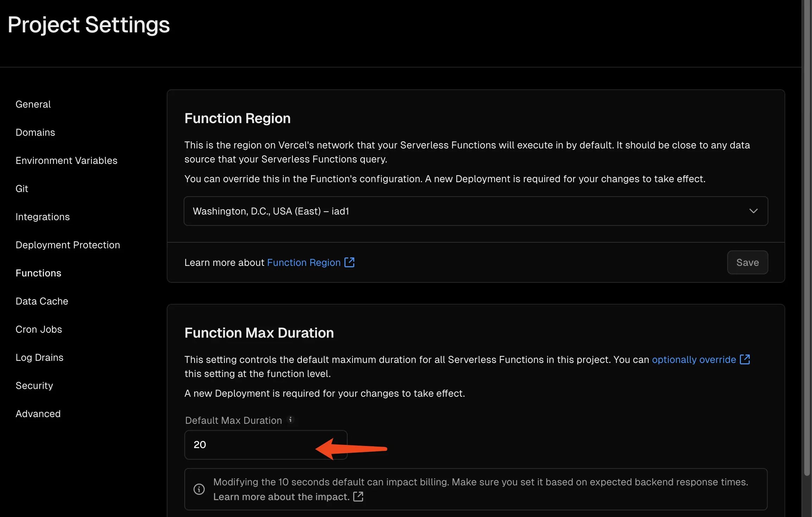The image size is (812, 517).
Task: Click external link icon after Learn more about the impact
Action: [358, 497]
